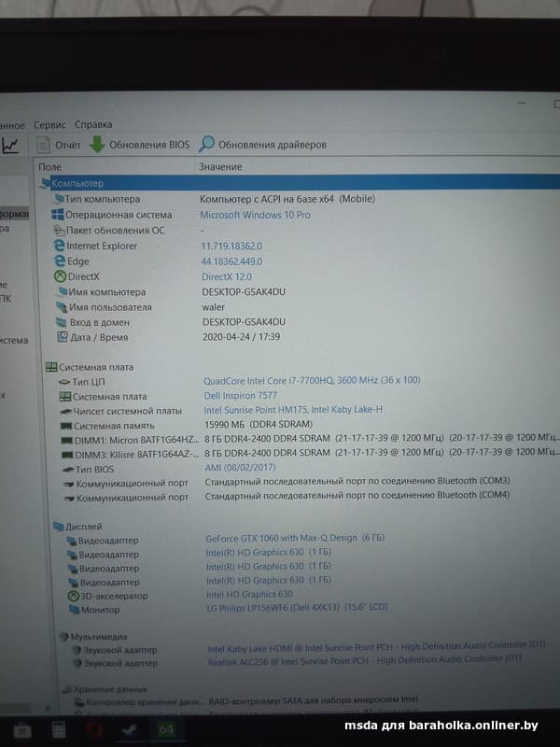Click the graph chart icon in toolbar
This screenshot has width=560, height=747.
(10, 146)
